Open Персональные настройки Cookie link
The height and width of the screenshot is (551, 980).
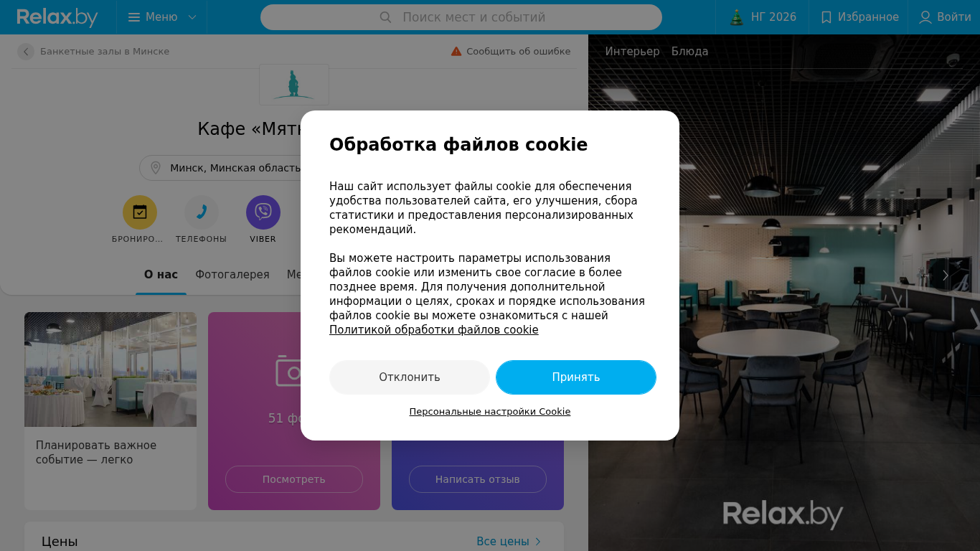pyautogui.click(x=490, y=412)
